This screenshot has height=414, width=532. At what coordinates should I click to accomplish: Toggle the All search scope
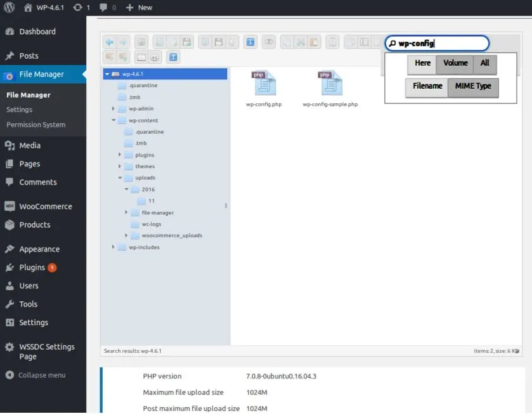(x=484, y=64)
